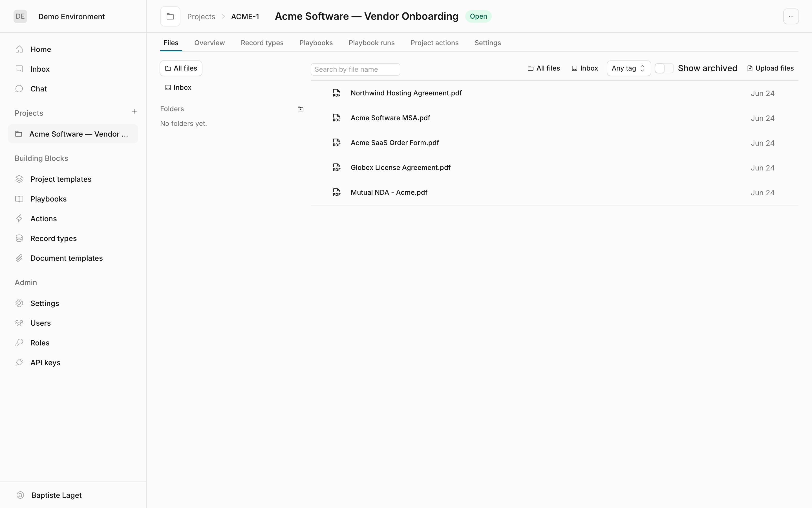The width and height of the screenshot is (812, 508).
Task: Open Acme Software MSA.pdf
Action: point(390,118)
